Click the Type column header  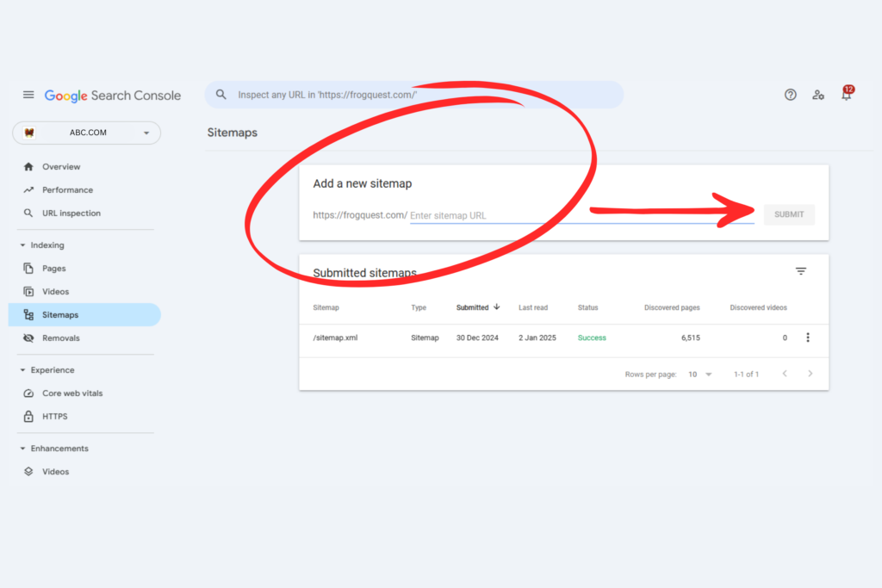(419, 307)
